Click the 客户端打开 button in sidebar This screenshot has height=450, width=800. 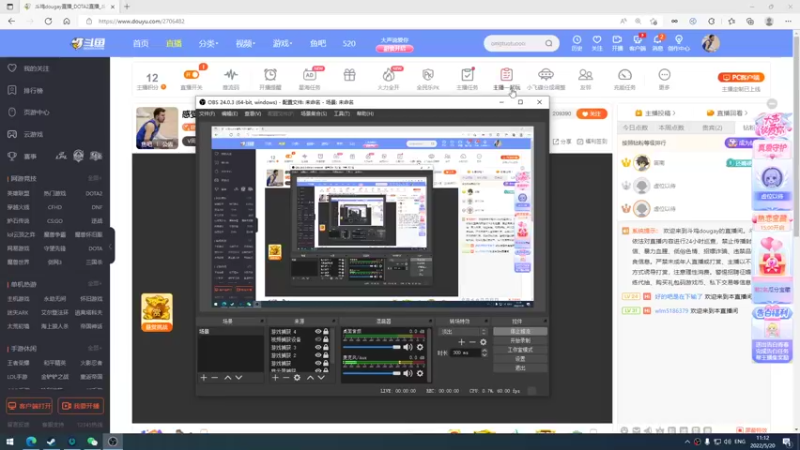(30, 406)
